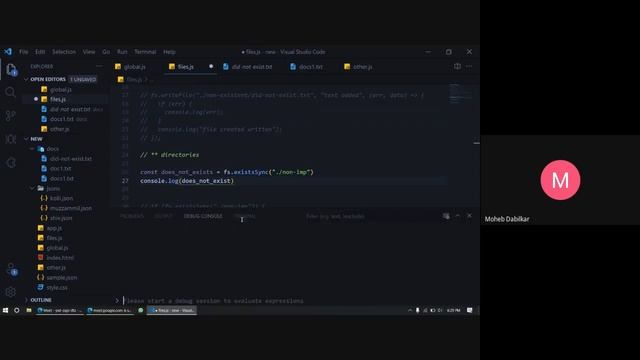Open the Manage gear settings icon

tap(11, 291)
